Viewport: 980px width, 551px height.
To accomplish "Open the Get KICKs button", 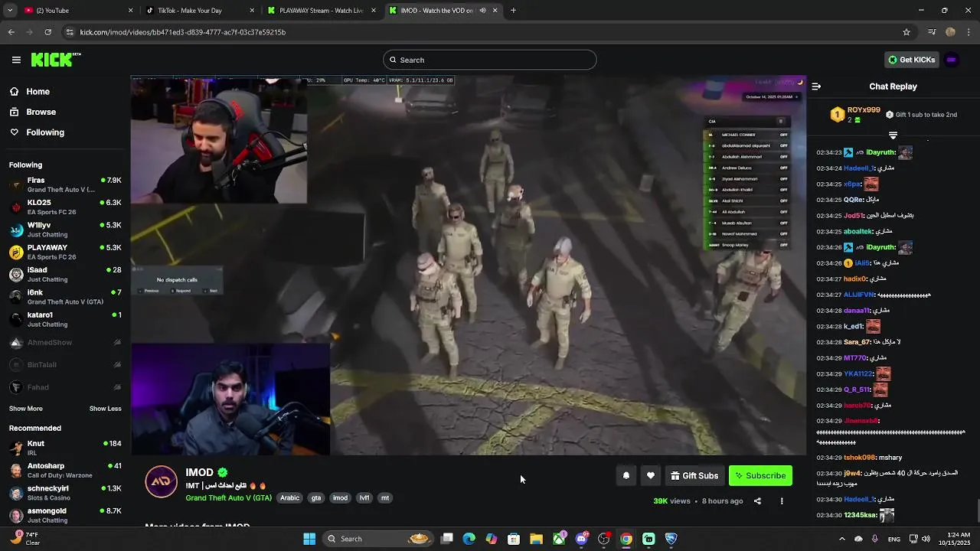I will (x=911, y=60).
